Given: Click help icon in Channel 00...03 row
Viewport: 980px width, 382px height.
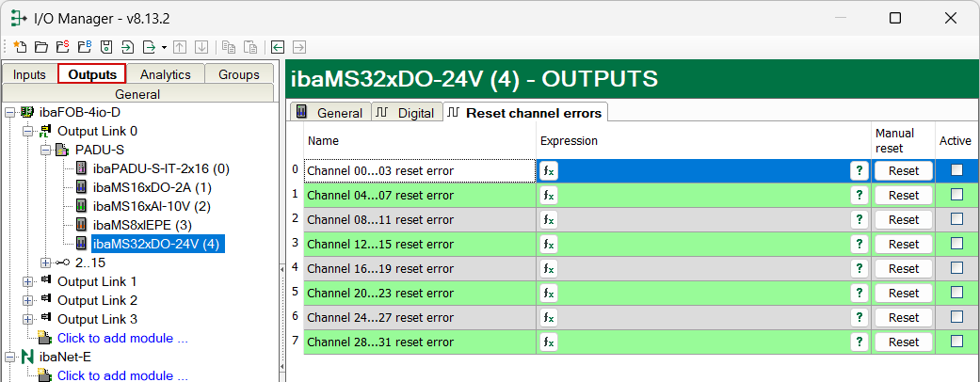Looking at the screenshot, I should tap(860, 171).
